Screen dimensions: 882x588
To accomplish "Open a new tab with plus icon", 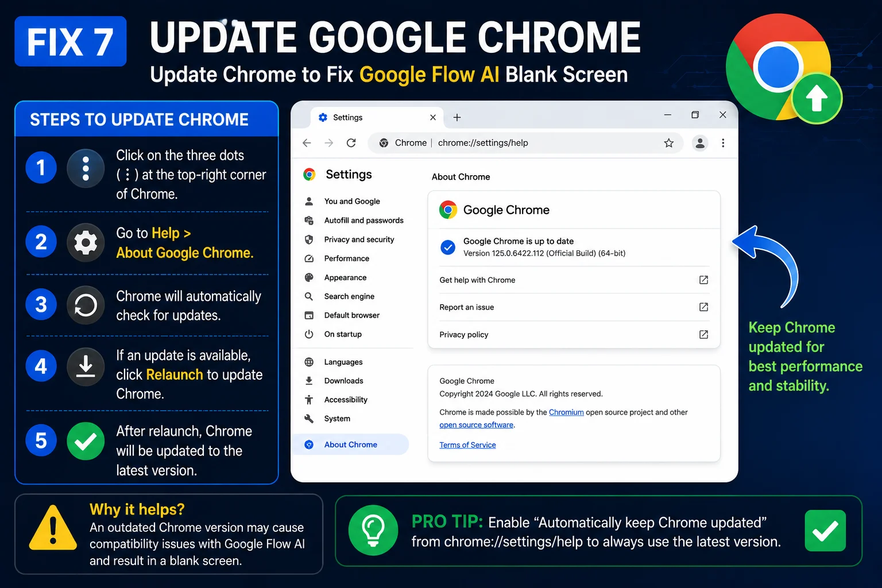I will click(x=457, y=117).
